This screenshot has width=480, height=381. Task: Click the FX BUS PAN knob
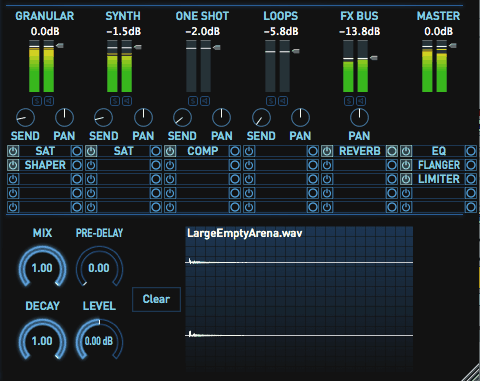(x=359, y=117)
